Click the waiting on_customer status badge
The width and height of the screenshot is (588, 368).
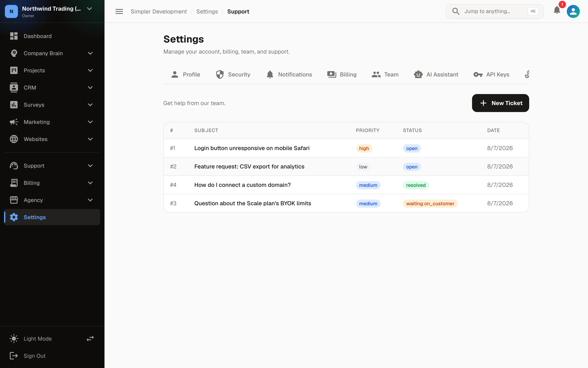point(430,203)
